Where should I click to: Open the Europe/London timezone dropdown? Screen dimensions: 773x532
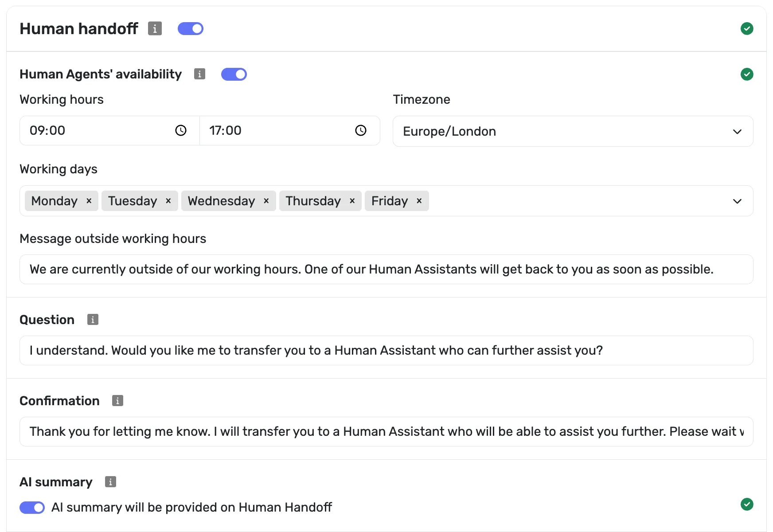click(x=573, y=131)
